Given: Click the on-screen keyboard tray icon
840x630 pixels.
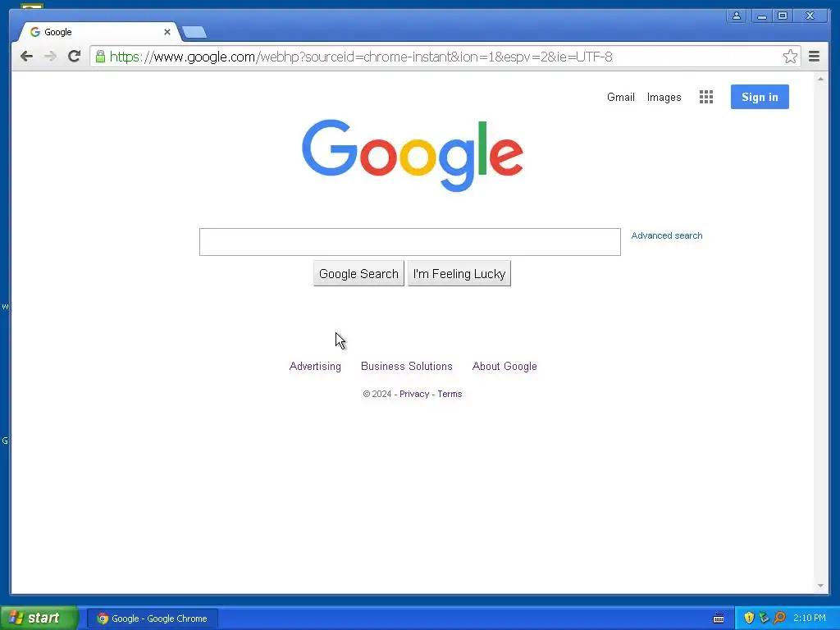Looking at the screenshot, I should pyautogui.click(x=719, y=619).
